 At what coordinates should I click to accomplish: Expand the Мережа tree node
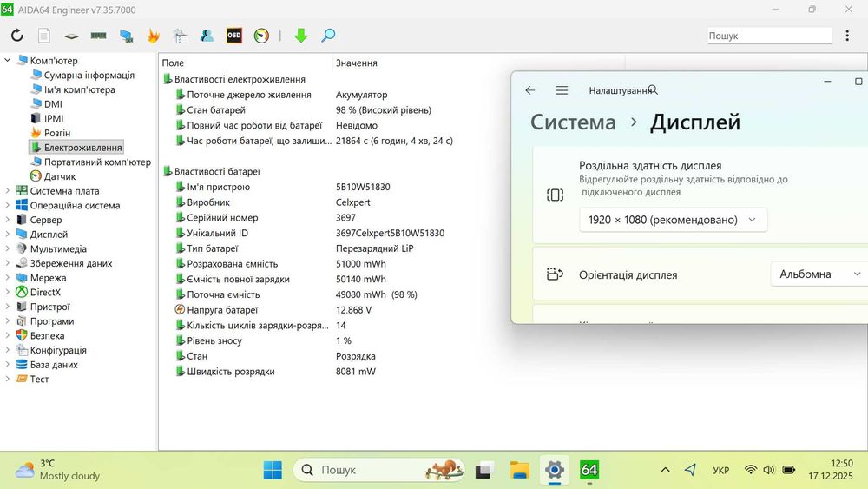(7, 277)
